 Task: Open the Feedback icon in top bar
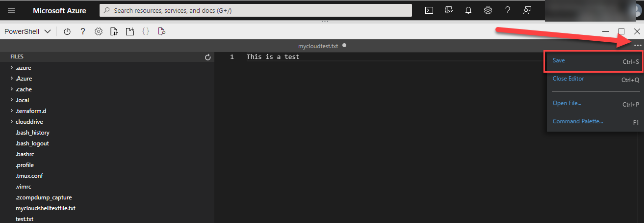[x=527, y=10]
